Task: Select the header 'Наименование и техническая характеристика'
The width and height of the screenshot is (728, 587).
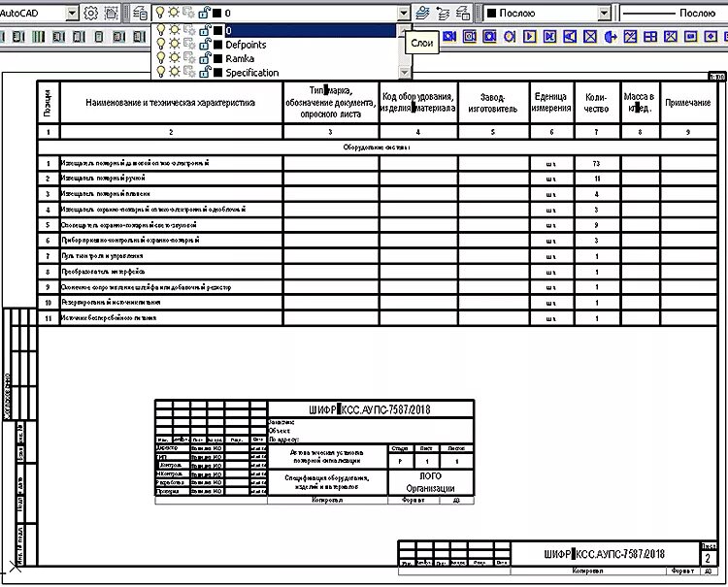Action: 171,103
